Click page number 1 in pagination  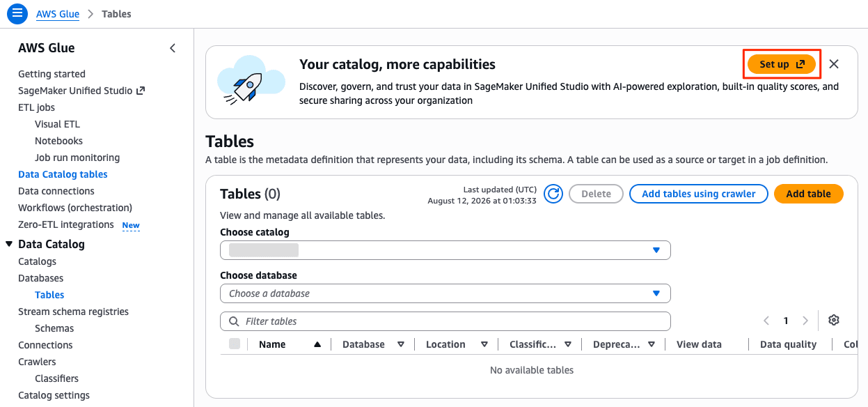786,321
